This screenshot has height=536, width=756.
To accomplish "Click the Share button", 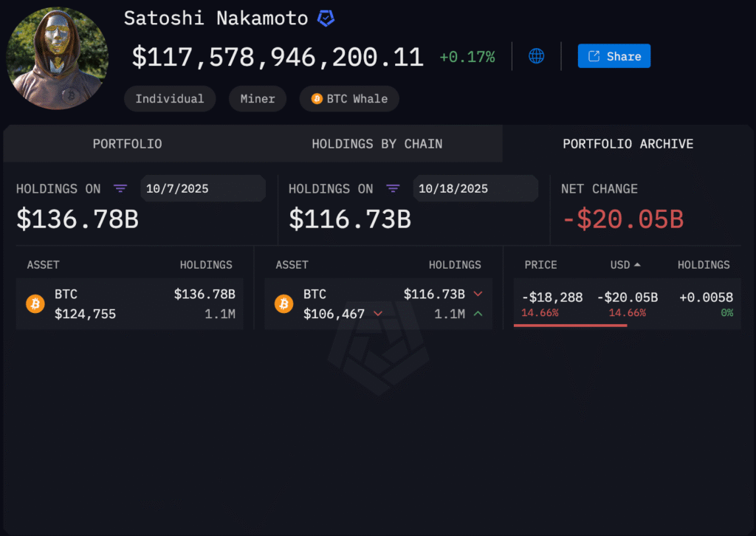I will pyautogui.click(x=614, y=55).
